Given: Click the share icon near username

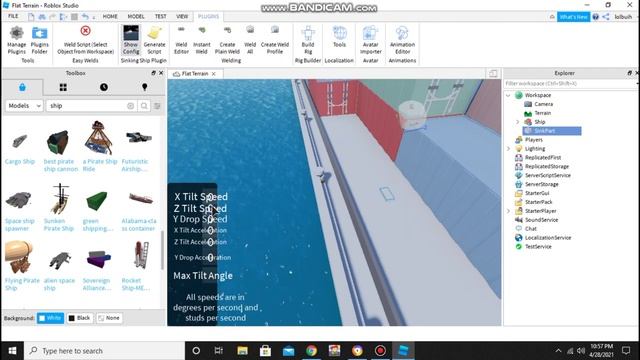Looking at the screenshot, I should (x=606, y=17).
